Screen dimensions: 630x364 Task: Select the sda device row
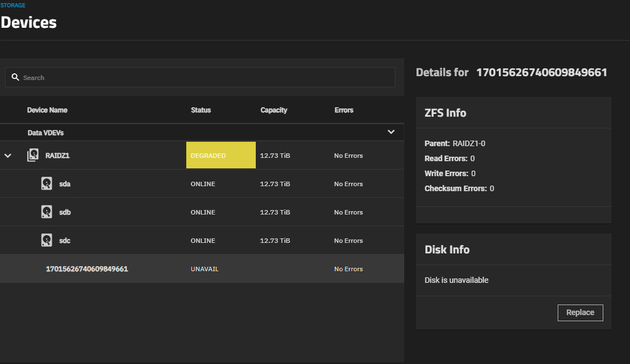click(x=202, y=183)
